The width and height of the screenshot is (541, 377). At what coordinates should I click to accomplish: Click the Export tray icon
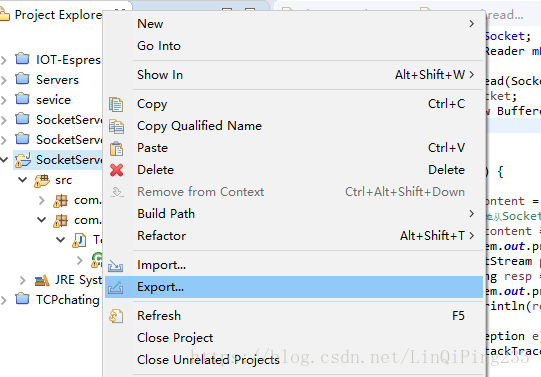point(115,287)
